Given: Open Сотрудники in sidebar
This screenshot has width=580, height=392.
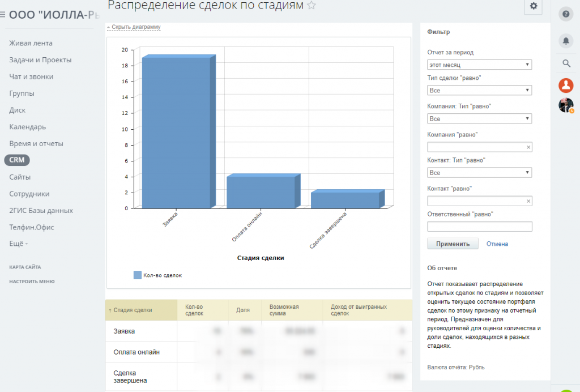Looking at the screenshot, I should click(x=29, y=194).
